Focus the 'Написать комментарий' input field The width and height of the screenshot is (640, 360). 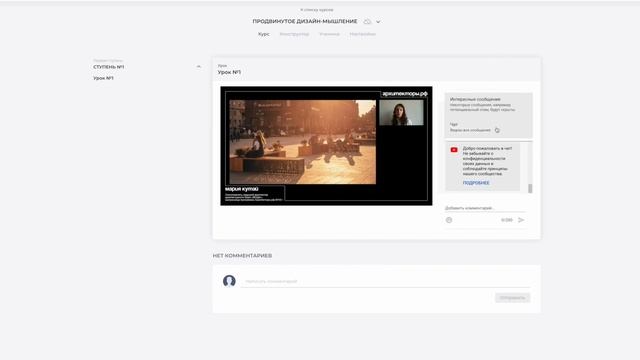(385, 281)
